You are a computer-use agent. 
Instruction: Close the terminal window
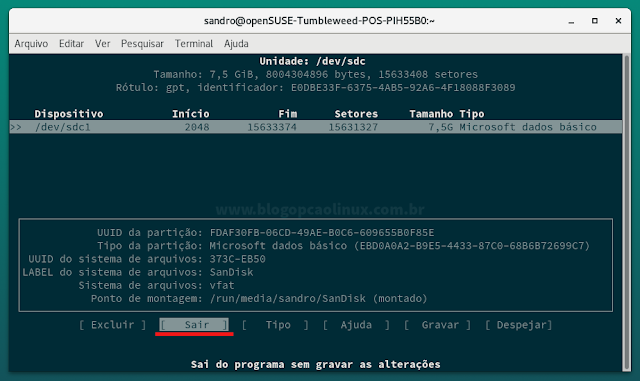click(x=618, y=20)
